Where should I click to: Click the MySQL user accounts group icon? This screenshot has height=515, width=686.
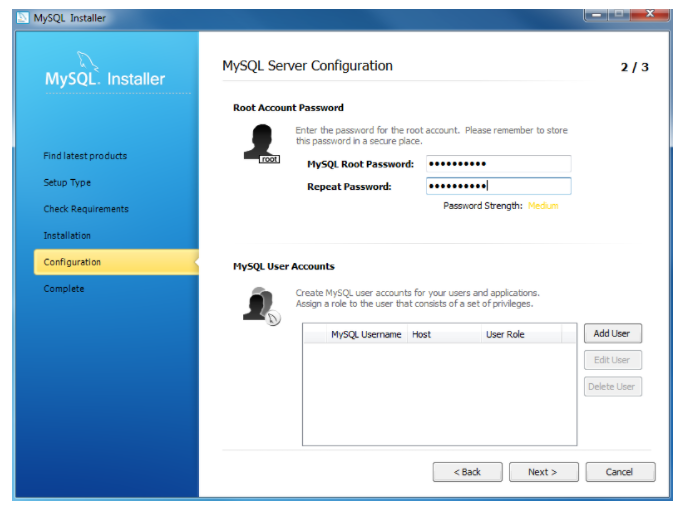tap(262, 306)
